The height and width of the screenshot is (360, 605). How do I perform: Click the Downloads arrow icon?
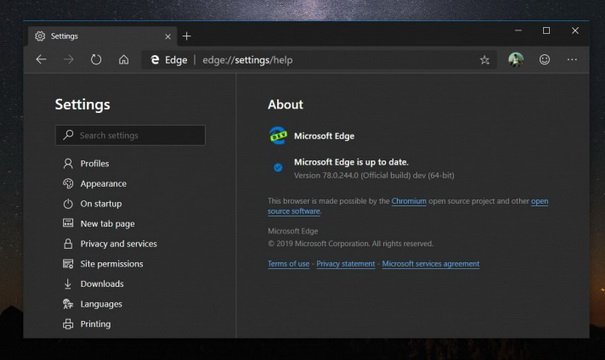(x=68, y=284)
